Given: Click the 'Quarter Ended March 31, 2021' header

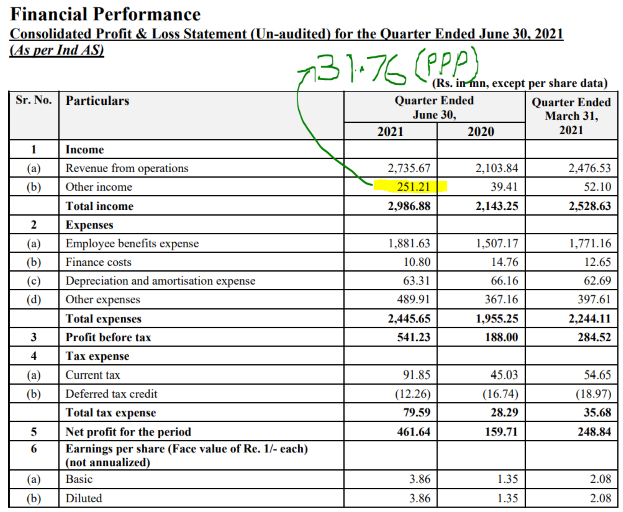Looking at the screenshot, I should (x=571, y=116).
